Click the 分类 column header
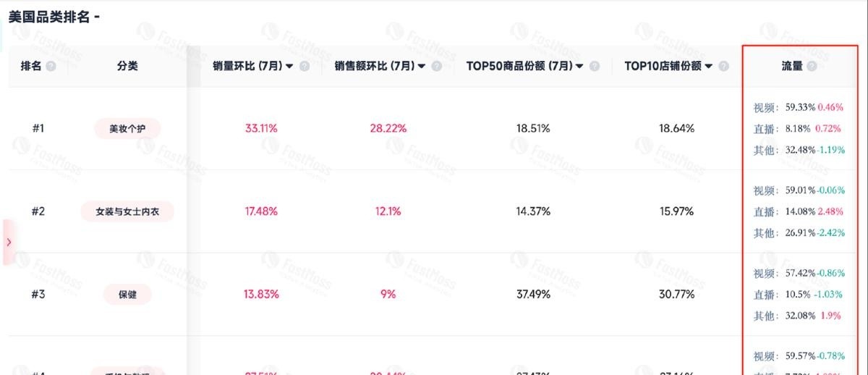The height and width of the screenshot is (375, 868). tap(127, 66)
